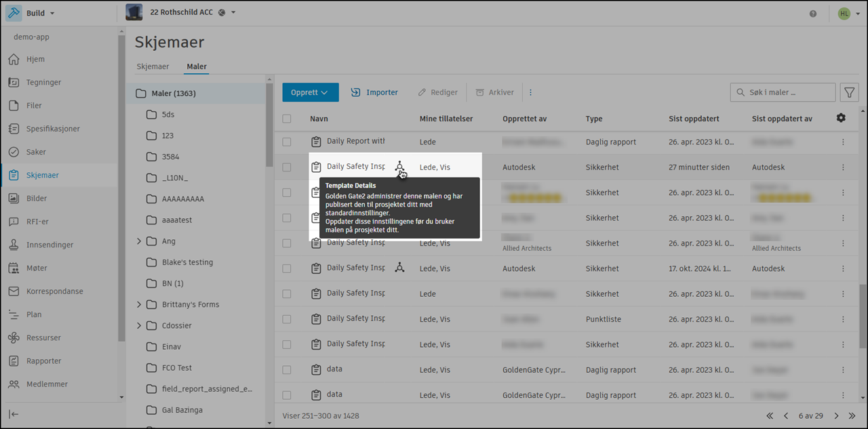Select the Maler (1363) root folder
Screen dimensions: 868x429
click(196, 94)
